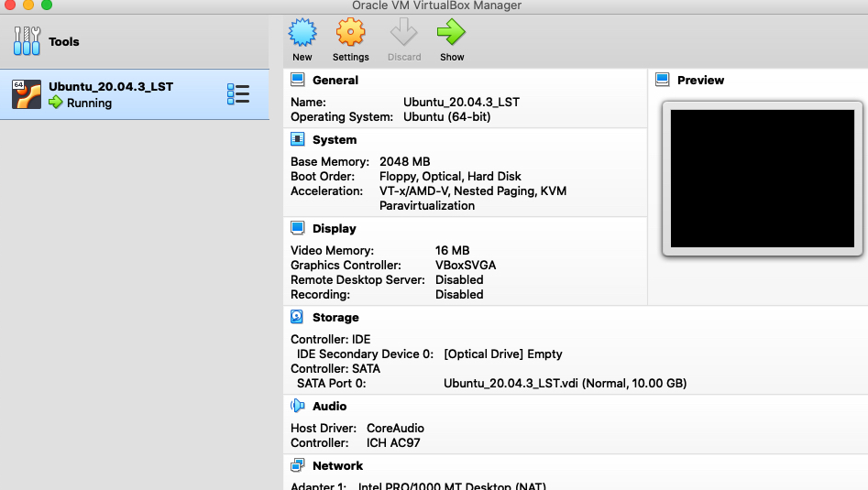Click the 16 MB video memory value

pos(452,251)
